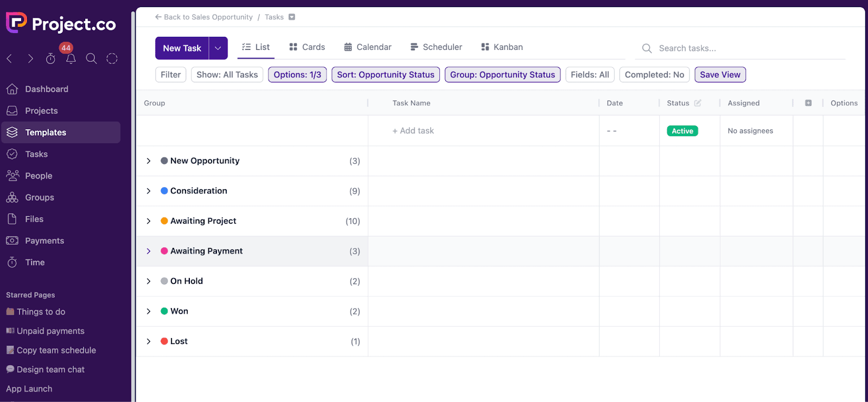Click the red dot next to Lost
The image size is (868, 402).
(164, 341)
